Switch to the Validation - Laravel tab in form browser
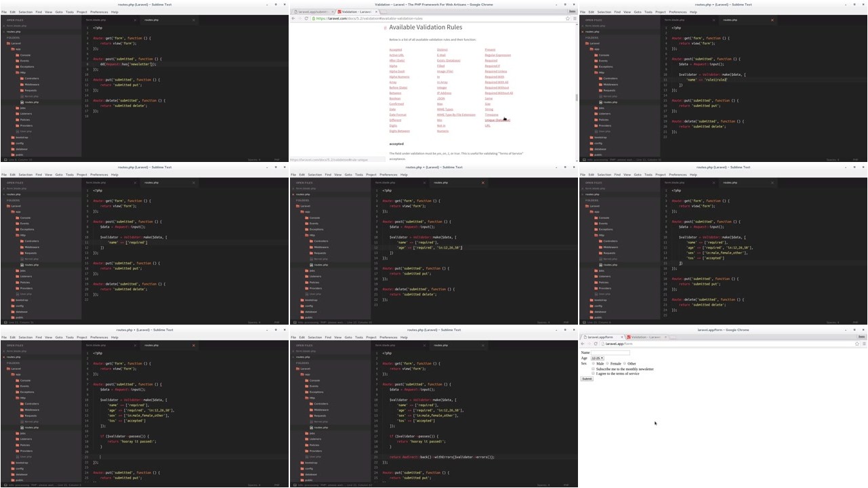Image resolution: width=868 pixels, height=488 pixels. pyautogui.click(x=645, y=337)
